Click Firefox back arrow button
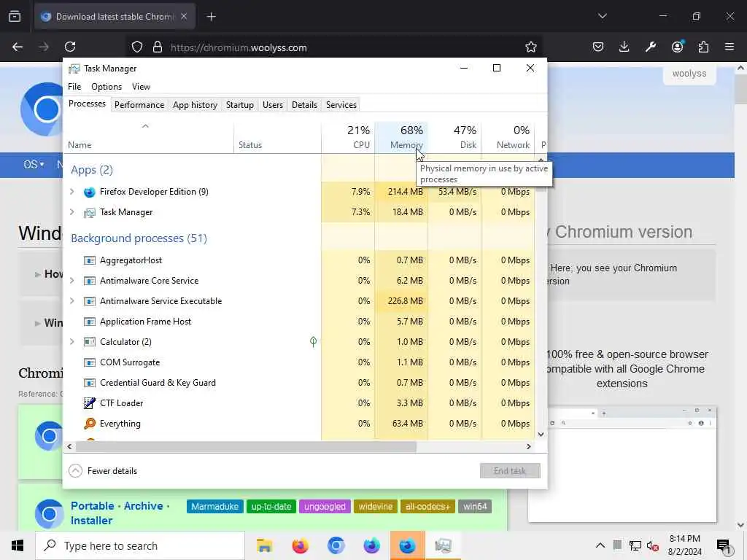Image resolution: width=747 pixels, height=560 pixels. pyautogui.click(x=18, y=47)
